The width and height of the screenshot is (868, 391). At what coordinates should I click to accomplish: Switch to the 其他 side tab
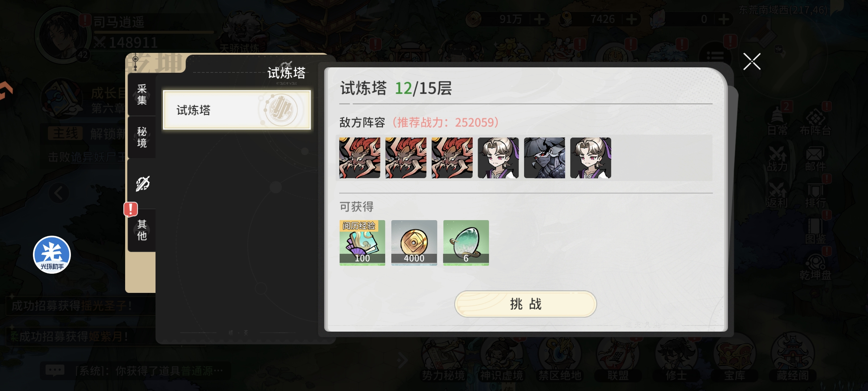click(x=142, y=230)
